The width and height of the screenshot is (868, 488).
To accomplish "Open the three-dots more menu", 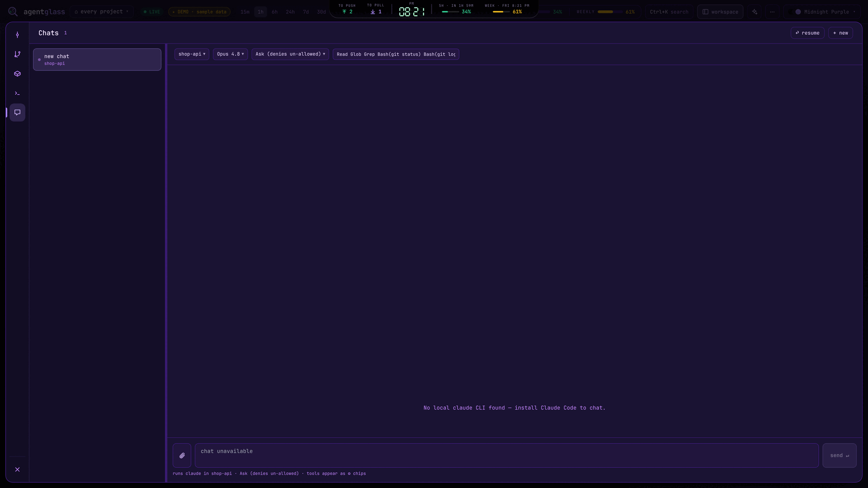I will [772, 12].
